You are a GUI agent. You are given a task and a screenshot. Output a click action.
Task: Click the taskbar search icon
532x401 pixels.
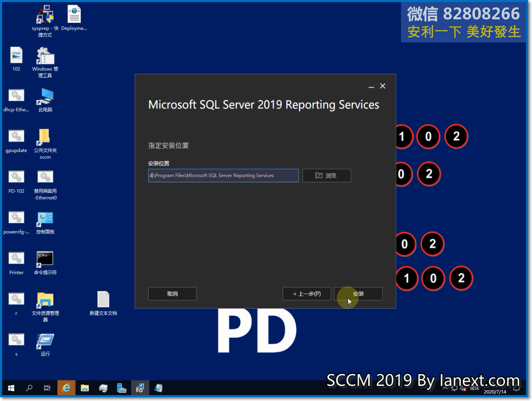pos(29,388)
